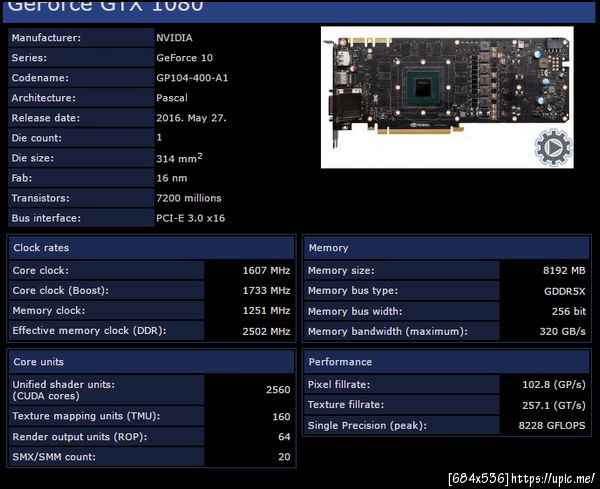Click the 'GDDR5X' memory bus type
Viewport: 600px width, 489px height.
[565, 291]
